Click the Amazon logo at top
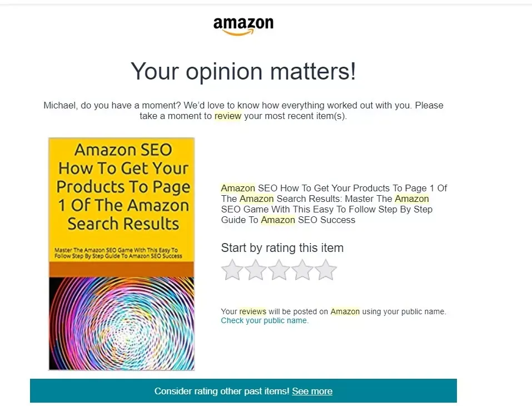 pos(243,26)
